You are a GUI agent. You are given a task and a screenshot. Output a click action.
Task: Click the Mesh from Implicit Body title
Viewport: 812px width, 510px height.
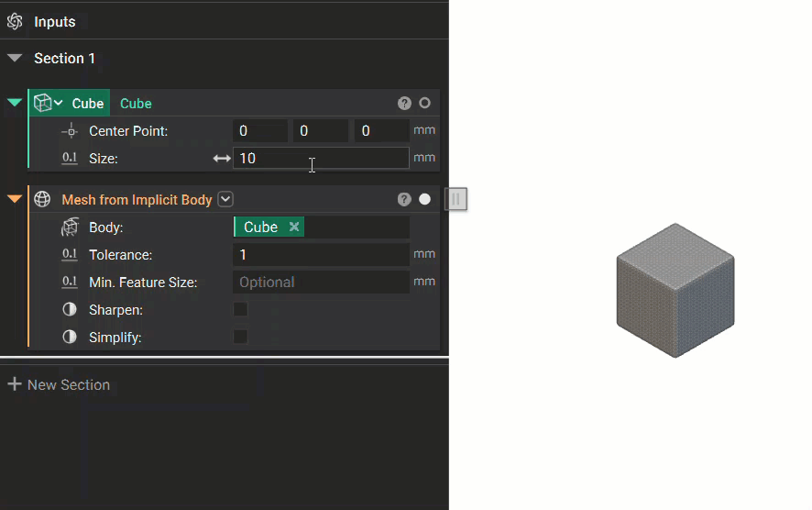tap(137, 200)
